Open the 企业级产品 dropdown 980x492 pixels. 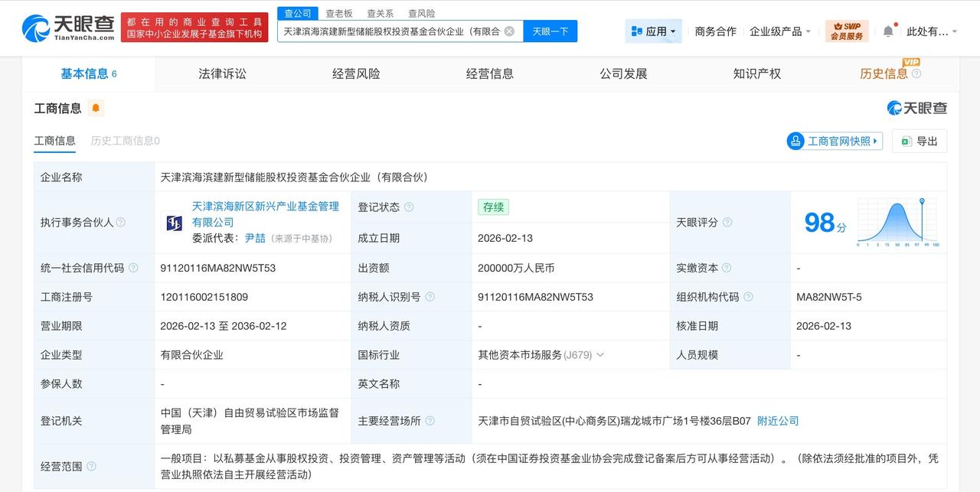[779, 31]
